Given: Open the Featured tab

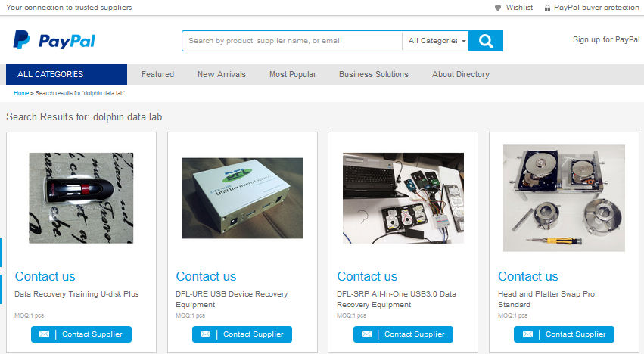Looking at the screenshot, I should pyautogui.click(x=157, y=74).
